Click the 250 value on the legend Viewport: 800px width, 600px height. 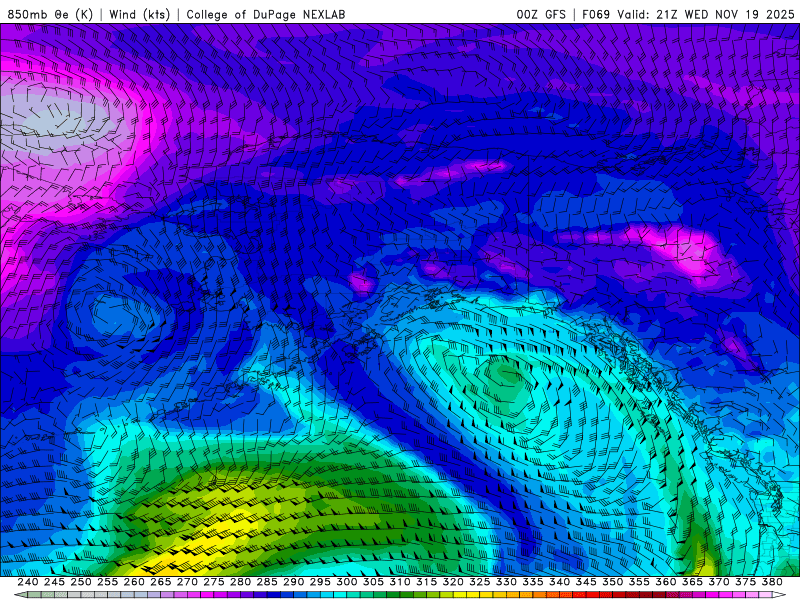click(x=81, y=582)
